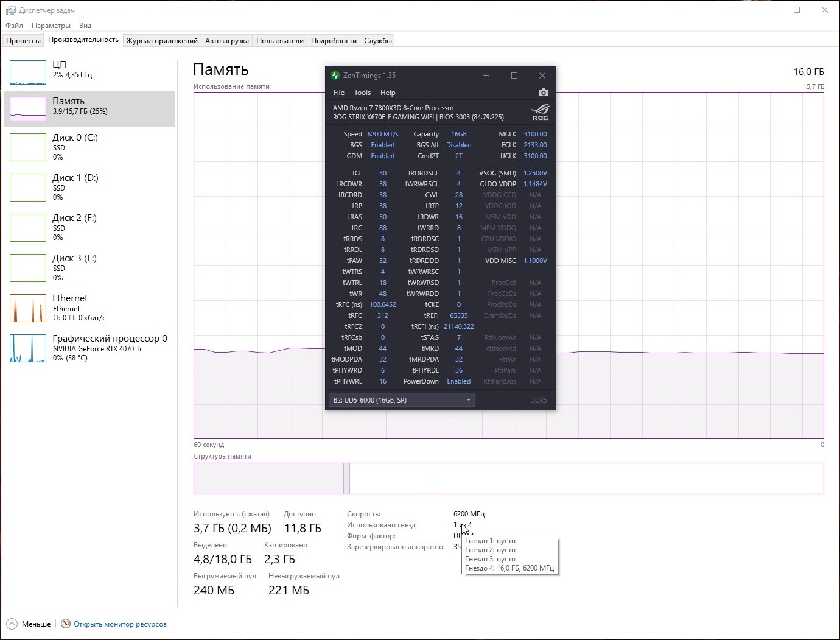
Task: Click the Невыгружаемый пул value 221 МБ
Action: (289, 590)
